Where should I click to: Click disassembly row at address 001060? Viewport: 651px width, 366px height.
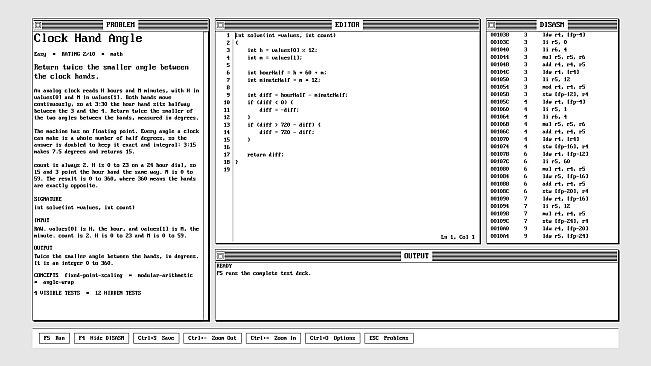[551, 110]
